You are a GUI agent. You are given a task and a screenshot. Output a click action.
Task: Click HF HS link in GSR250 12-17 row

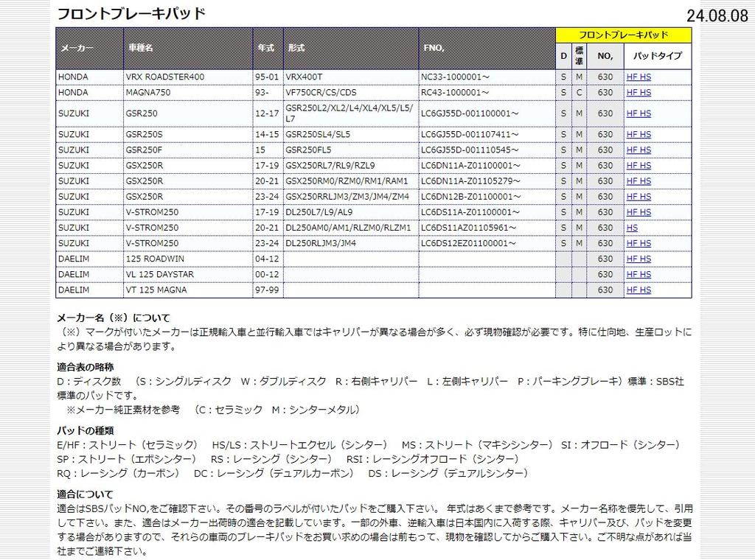coord(639,113)
